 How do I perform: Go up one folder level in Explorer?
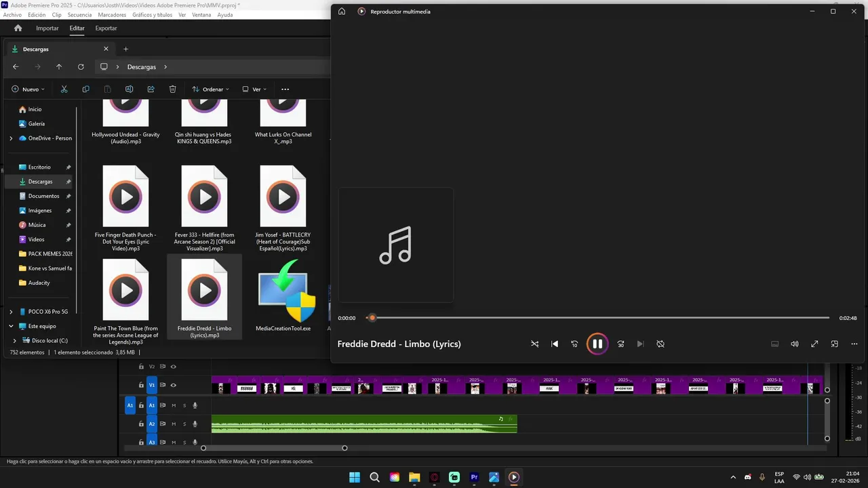tap(59, 66)
